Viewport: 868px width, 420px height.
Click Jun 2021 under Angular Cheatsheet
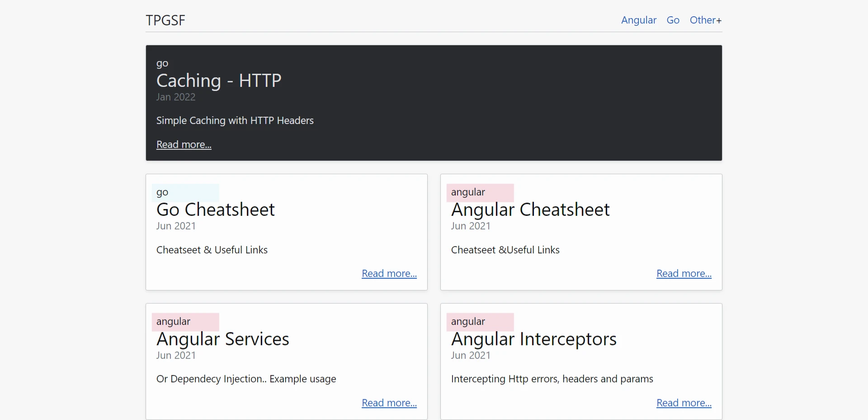pyautogui.click(x=471, y=226)
